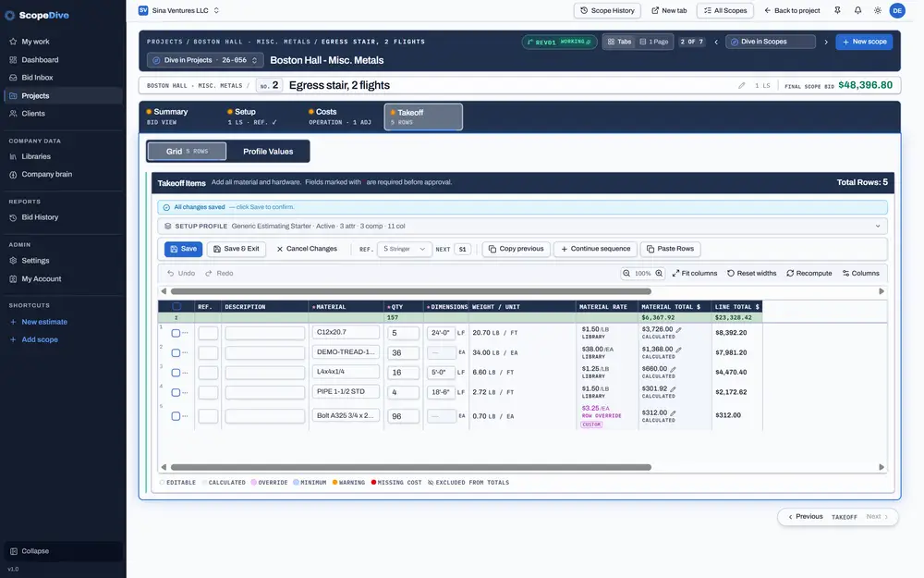Screen dimensions: 924x578
Task: Click Redo in the grid toolbar
Action: 219,273
